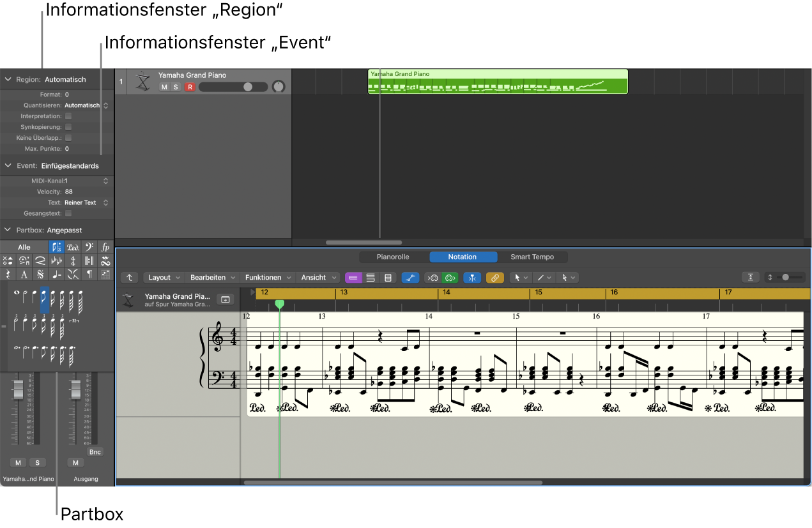Image resolution: width=812 pixels, height=528 pixels.
Task: Open the time signature partbox group
Action: (73, 260)
